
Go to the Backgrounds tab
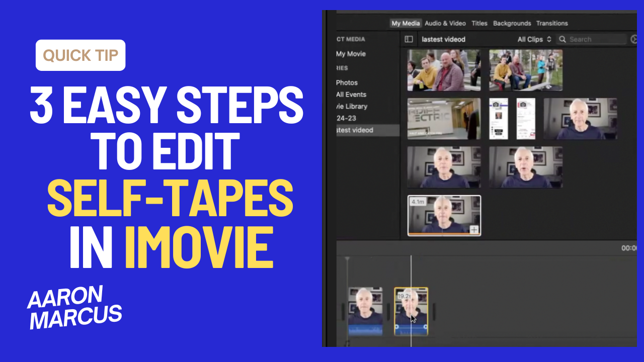[x=512, y=23]
